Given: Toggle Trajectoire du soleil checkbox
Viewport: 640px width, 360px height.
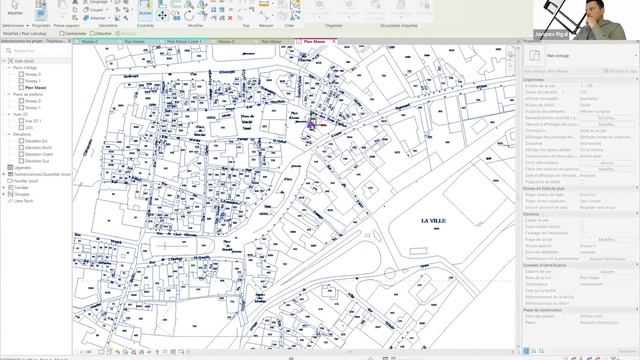Looking at the screenshot, I should [x=582, y=182].
